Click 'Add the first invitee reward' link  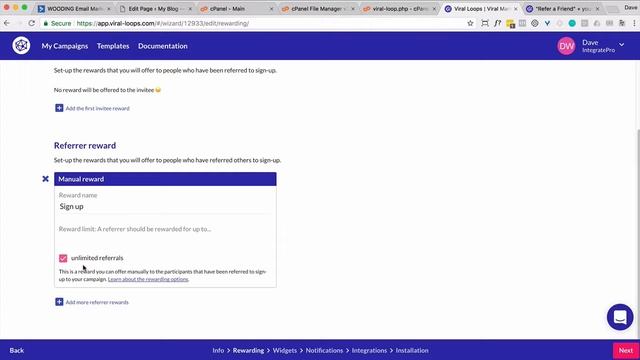point(98,109)
